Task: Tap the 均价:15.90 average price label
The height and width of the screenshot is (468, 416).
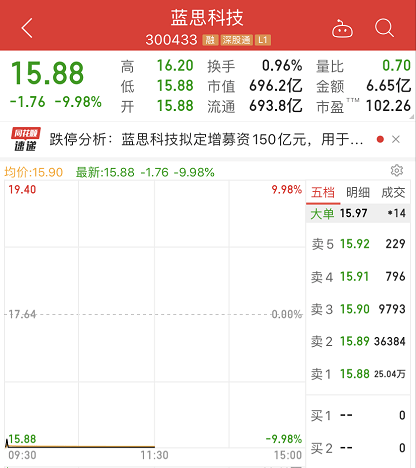Action: coord(33,172)
